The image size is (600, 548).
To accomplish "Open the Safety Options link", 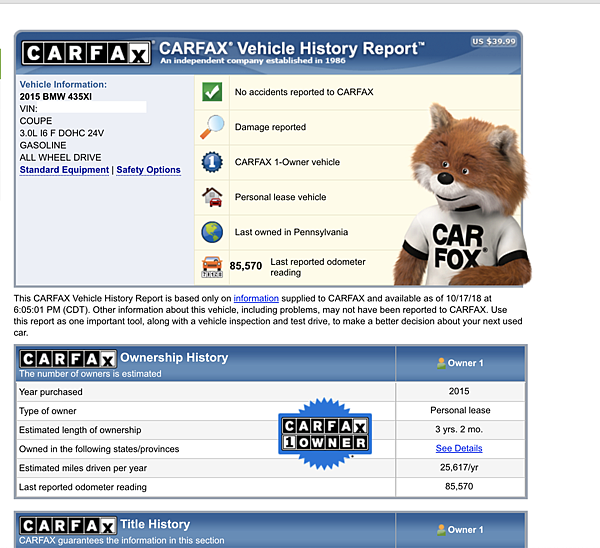I will tap(148, 170).
